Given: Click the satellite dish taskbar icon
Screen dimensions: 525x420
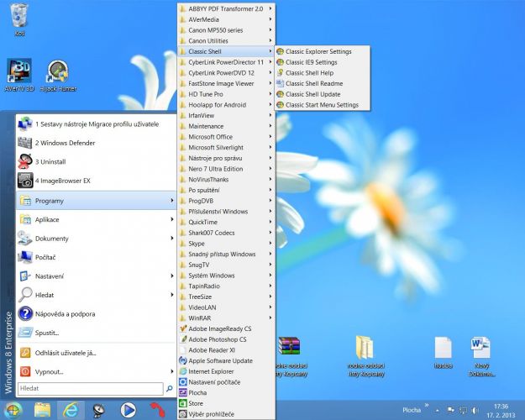Looking at the screenshot, I should coord(98,410).
